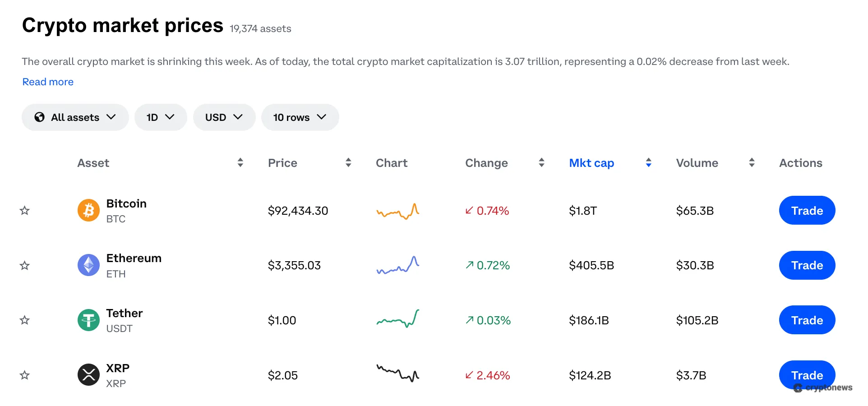Expand the USD currency dropdown
868x406 pixels.
point(224,117)
